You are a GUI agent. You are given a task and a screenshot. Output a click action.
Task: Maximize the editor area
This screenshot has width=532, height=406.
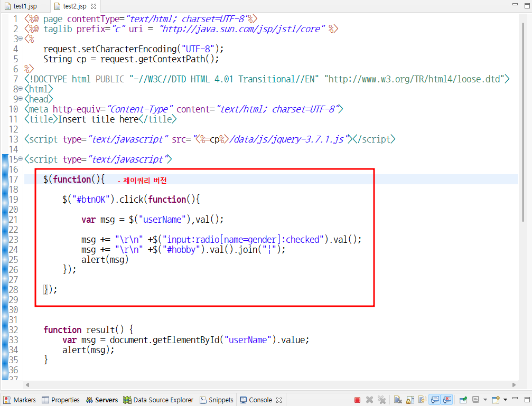point(527,6)
